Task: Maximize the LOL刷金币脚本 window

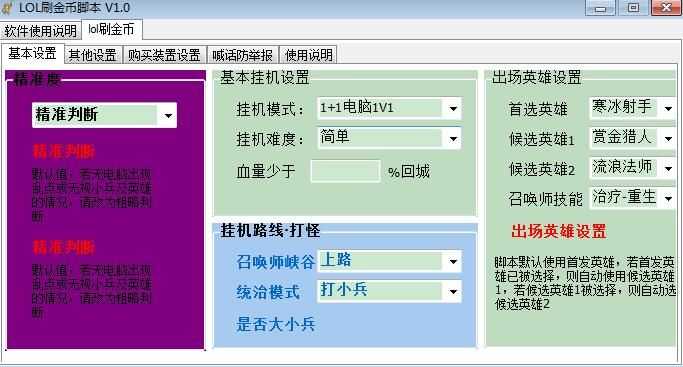Action: click(x=633, y=8)
